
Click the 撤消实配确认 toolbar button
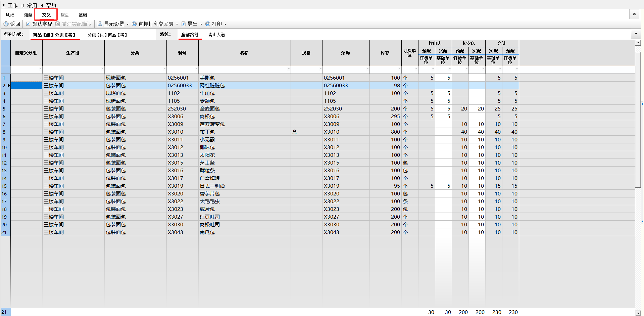pos(73,24)
